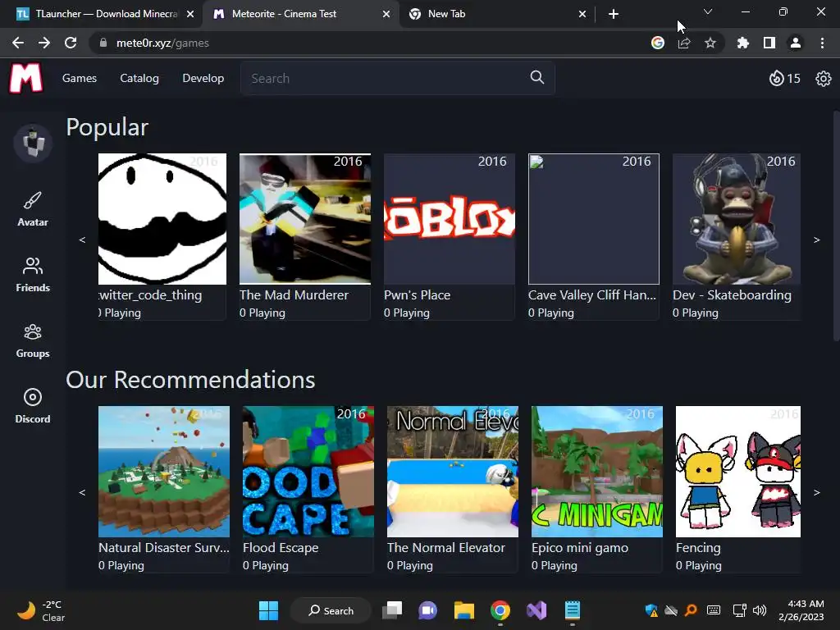The width and height of the screenshot is (840, 630).
Task: Click the Mad Murderer thumbnail image
Action: pos(305,218)
